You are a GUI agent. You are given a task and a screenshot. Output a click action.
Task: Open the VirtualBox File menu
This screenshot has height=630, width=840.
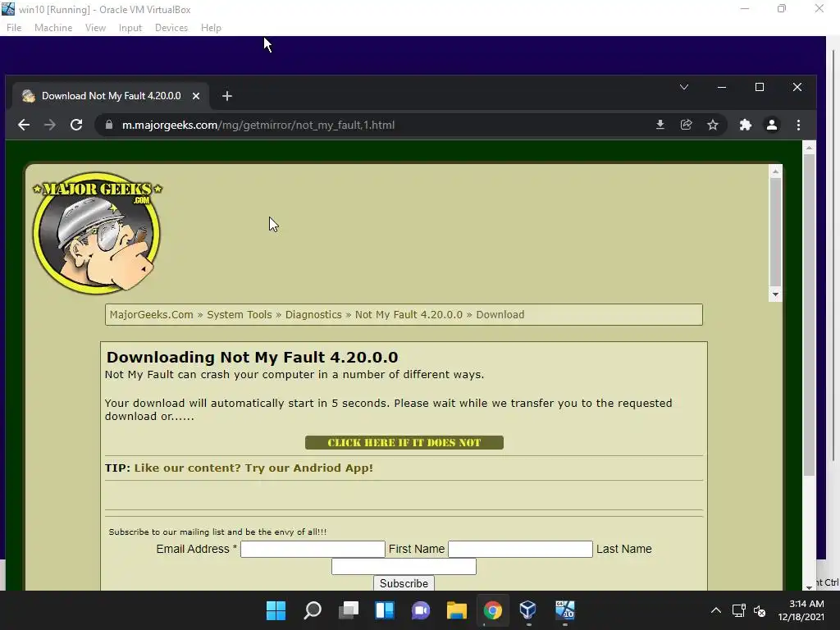point(14,28)
